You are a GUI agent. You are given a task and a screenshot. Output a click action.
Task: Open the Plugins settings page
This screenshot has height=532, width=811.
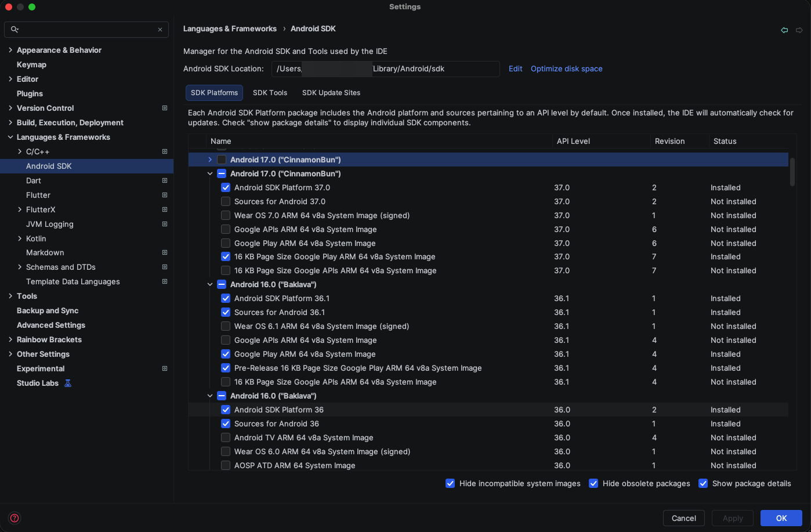(x=30, y=93)
